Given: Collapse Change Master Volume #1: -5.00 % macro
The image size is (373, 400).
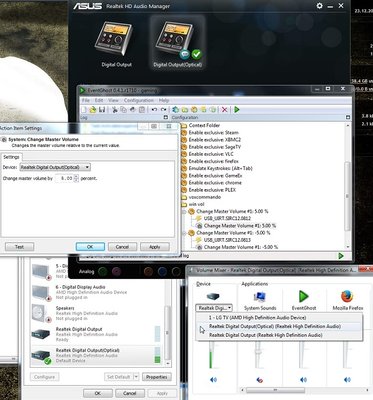Looking at the screenshot, I should point(184,233).
